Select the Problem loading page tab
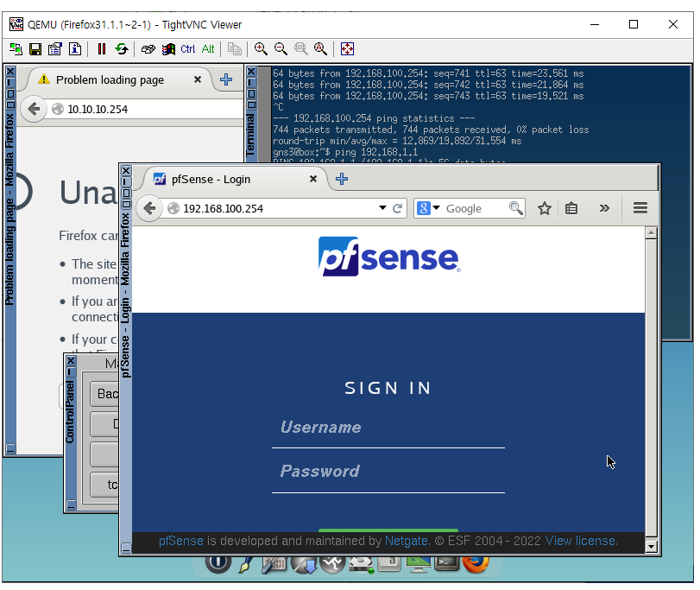The width and height of the screenshot is (700, 590). coord(119,80)
